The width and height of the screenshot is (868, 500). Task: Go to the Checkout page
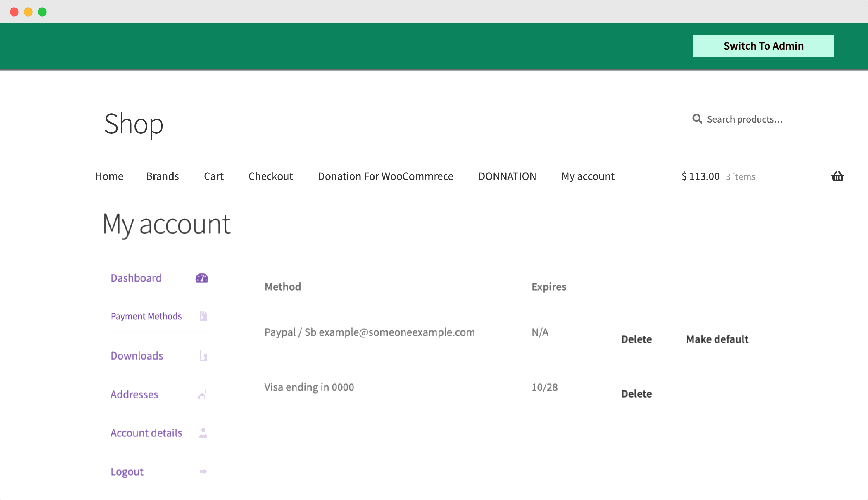pos(270,176)
